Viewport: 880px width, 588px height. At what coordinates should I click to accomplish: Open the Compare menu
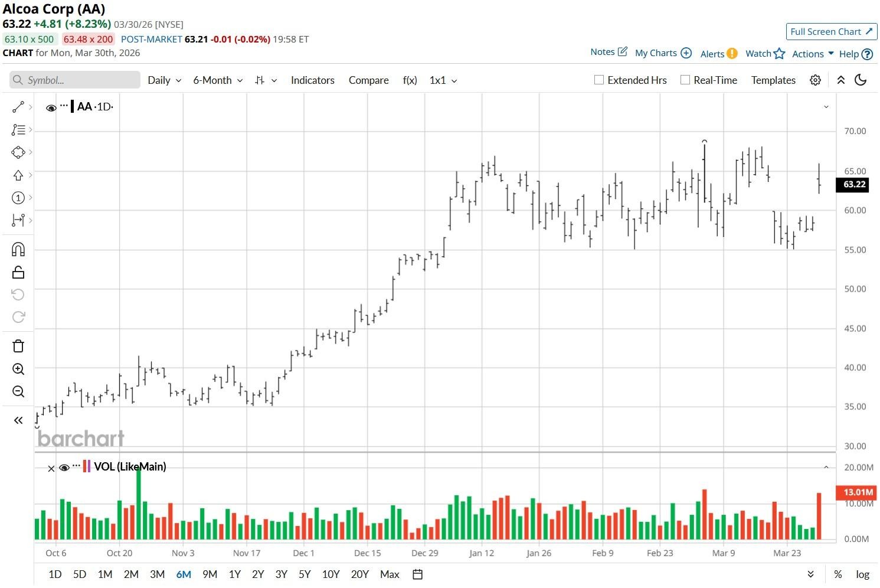click(368, 80)
